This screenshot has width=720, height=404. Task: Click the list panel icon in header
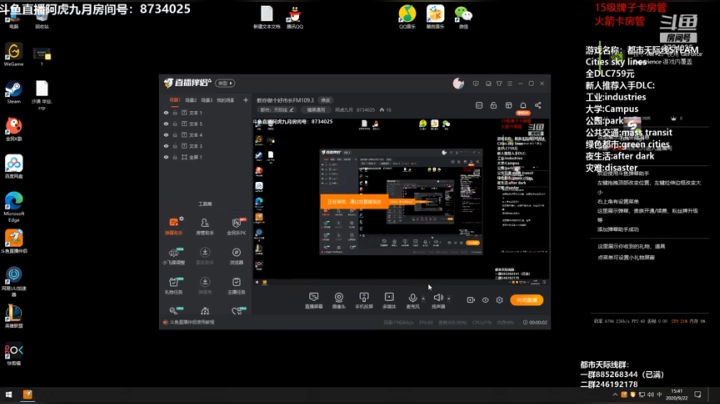pyautogui.click(x=479, y=105)
